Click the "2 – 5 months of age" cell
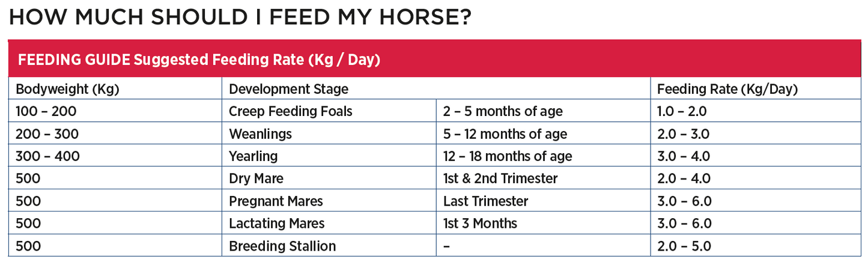 pos(503,111)
